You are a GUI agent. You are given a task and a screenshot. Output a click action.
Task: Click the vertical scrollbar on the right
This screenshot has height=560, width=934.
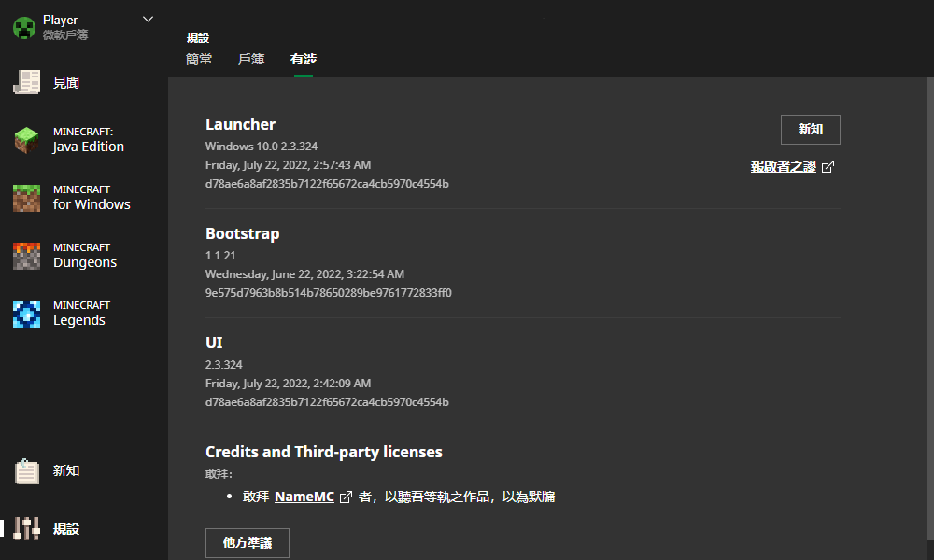pyautogui.click(x=930, y=310)
